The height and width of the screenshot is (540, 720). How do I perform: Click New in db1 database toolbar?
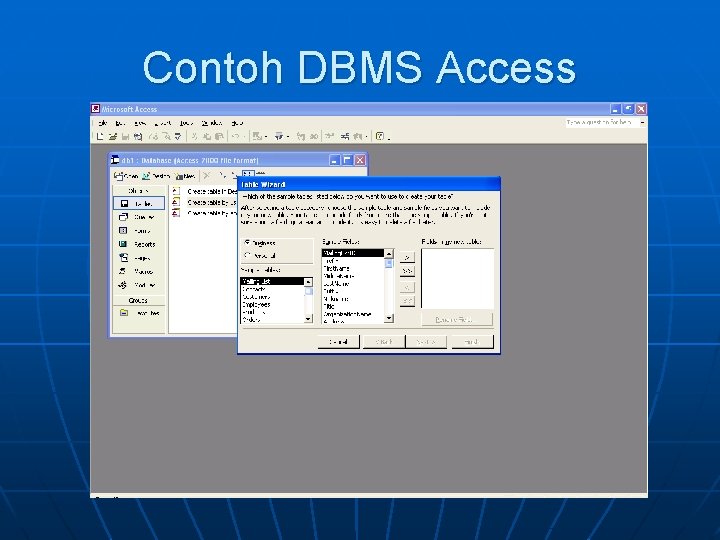[x=186, y=176]
